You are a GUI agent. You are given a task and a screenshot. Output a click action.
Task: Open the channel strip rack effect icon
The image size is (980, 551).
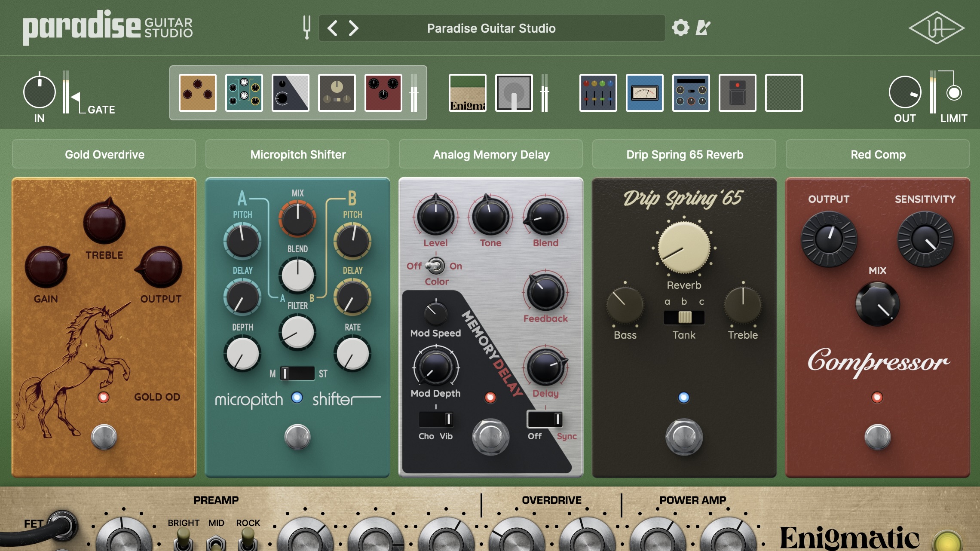[x=599, y=93]
